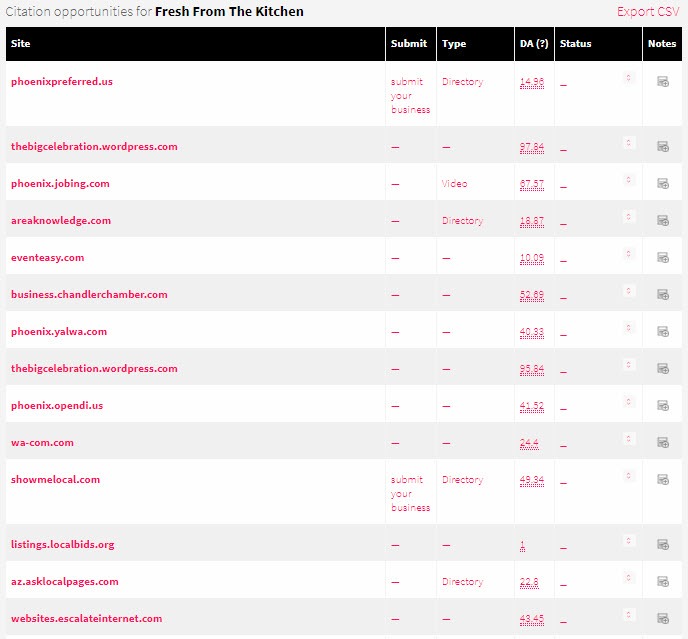The image size is (688, 639).
Task: Open the eventeasy.com site link
Action: (47, 258)
